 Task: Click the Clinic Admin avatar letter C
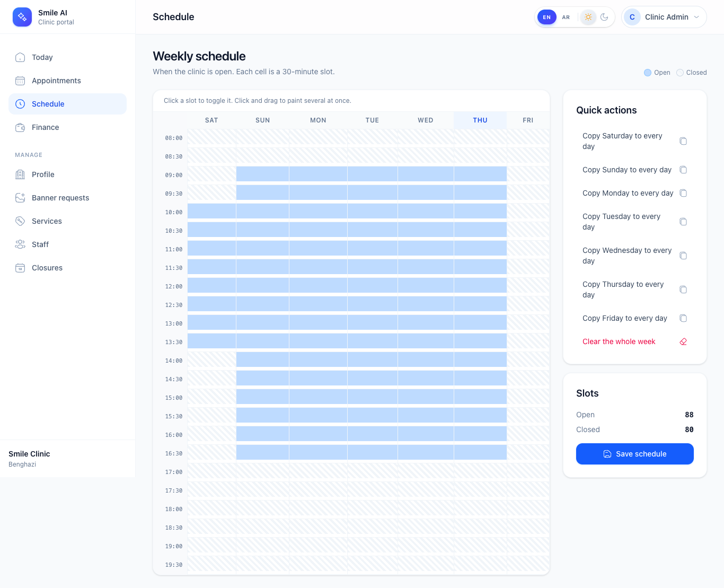[x=632, y=17]
